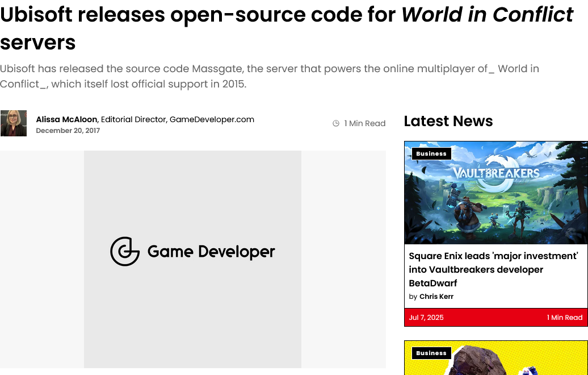588x375 pixels.
Task: Open the Vaultbreakers article thumbnail
Action: 496,193
